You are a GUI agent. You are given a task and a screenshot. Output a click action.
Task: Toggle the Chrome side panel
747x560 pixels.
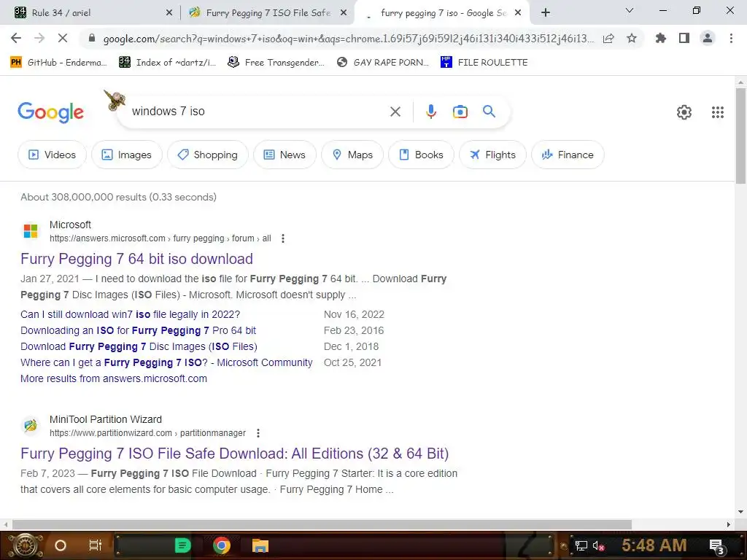coord(684,38)
